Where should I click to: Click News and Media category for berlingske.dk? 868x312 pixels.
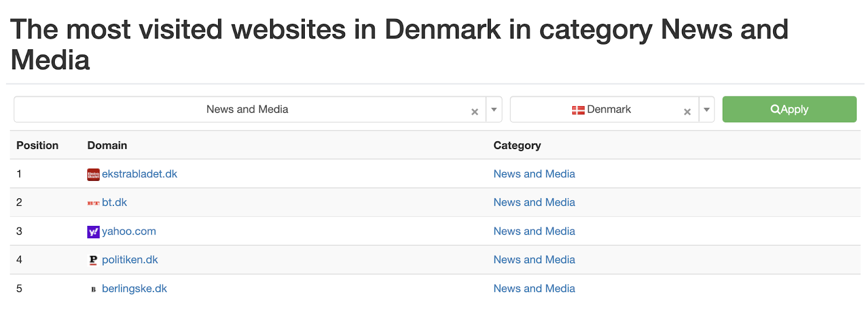(534, 289)
